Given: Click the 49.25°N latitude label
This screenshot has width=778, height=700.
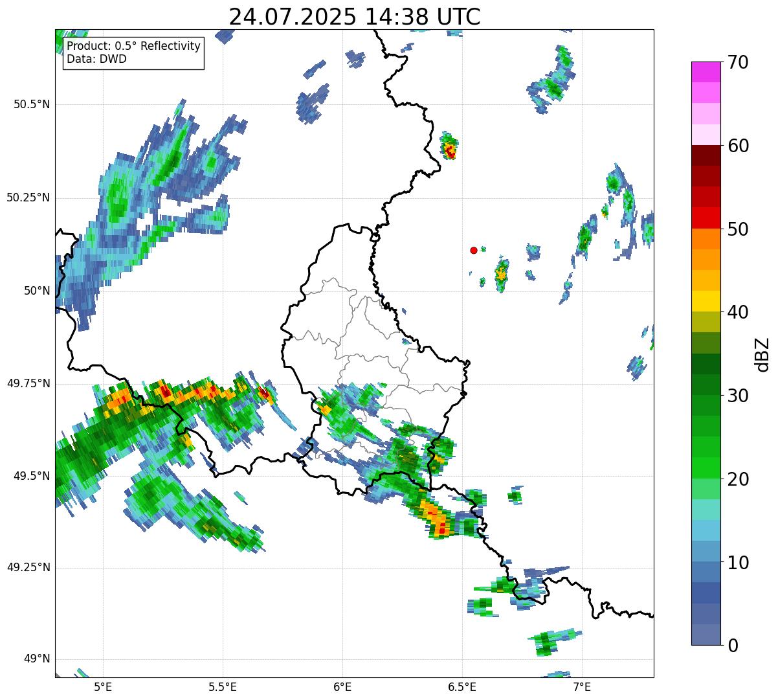Looking at the screenshot, I should 28,567.
